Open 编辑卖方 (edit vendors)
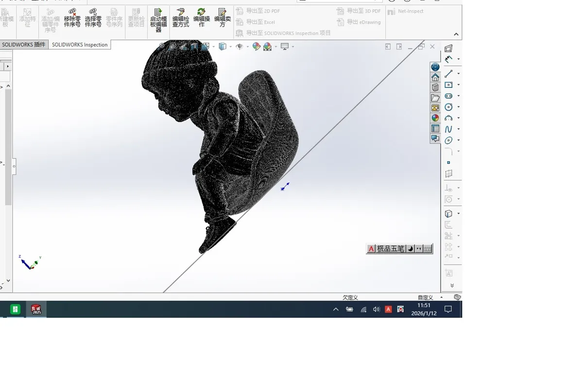 tap(223, 17)
